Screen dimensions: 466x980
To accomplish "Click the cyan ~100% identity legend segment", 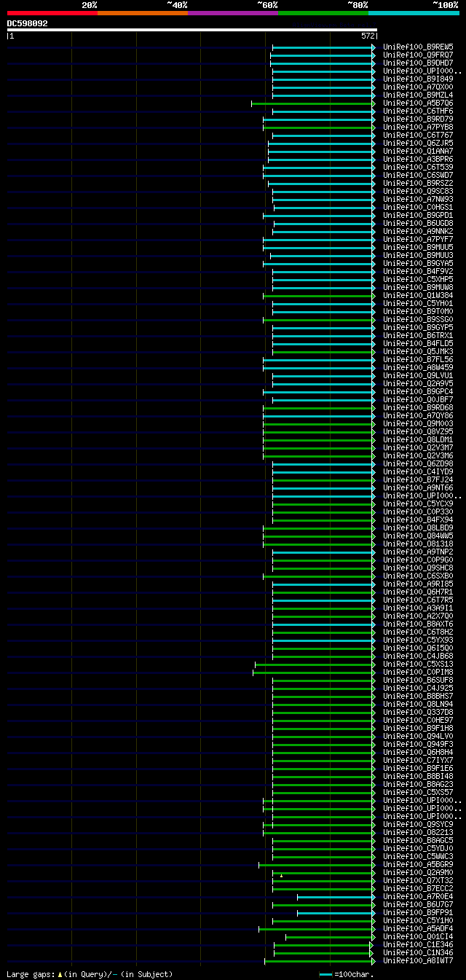I will click(x=414, y=13).
